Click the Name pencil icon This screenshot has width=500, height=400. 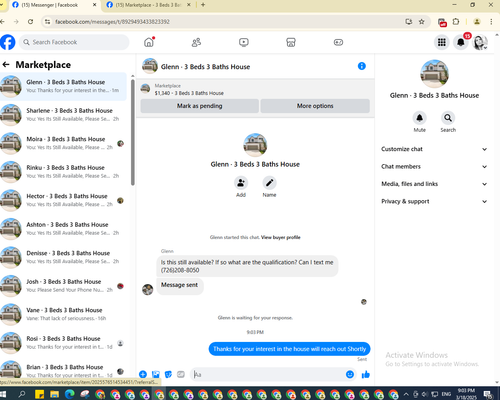269,183
